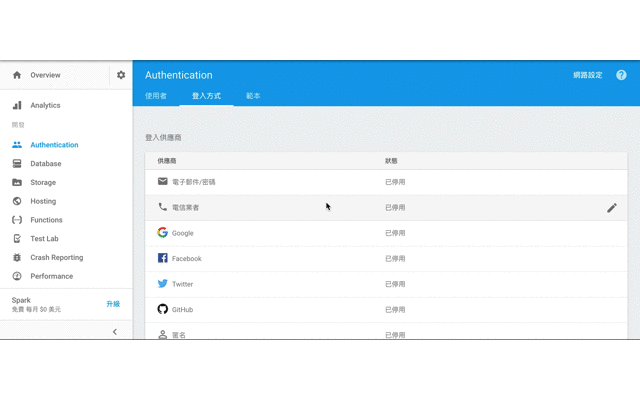This screenshot has height=400, width=640.
Task: Open Hosting from the sidebar
Action: tap(43, 201)
